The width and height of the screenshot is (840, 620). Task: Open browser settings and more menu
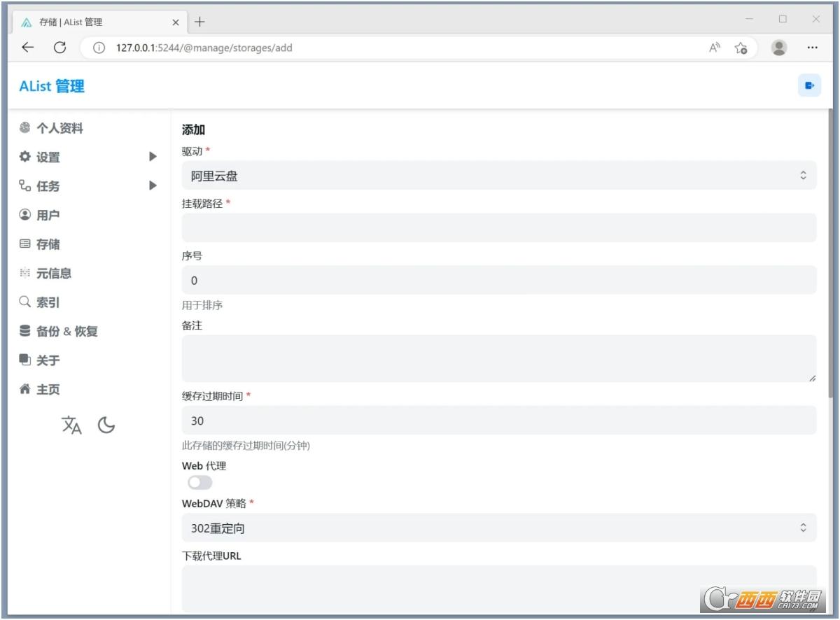(812, 48)
